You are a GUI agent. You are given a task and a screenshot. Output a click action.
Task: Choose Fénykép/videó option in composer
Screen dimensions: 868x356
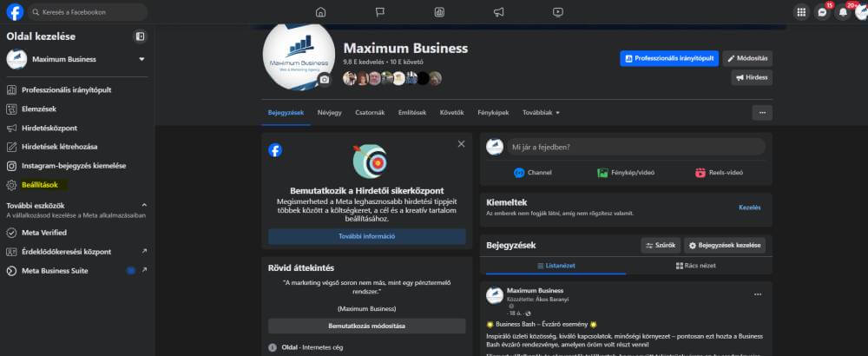(626, 173)
